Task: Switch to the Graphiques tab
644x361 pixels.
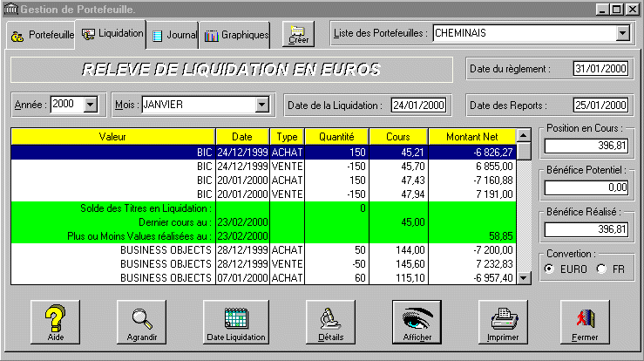Action: [235, 36]
